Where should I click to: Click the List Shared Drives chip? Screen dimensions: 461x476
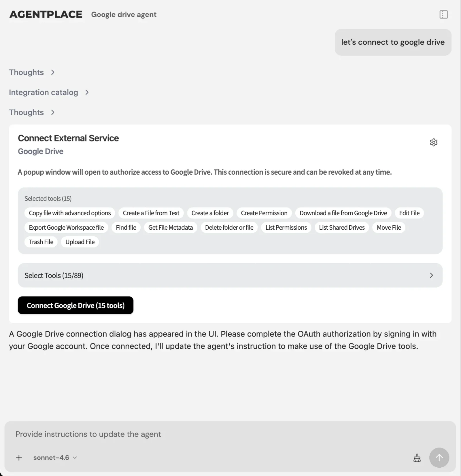pos(342,228)
